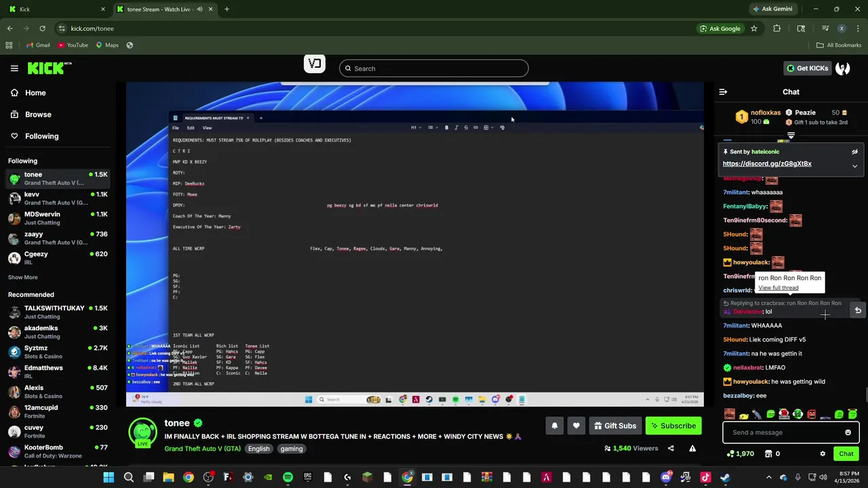The image size is (868, 488).
Task: Open the emoji picker in message box
Action: [x=848, y=432]
